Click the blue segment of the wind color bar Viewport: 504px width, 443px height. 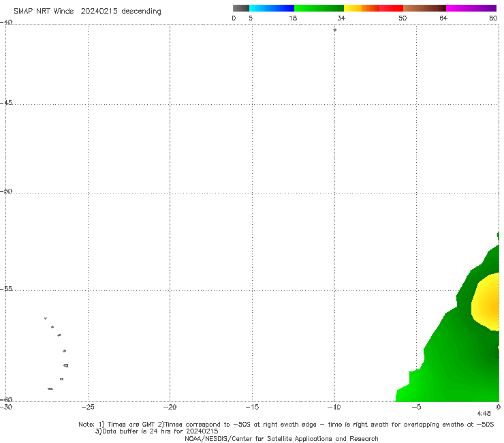(x=272, y=8)
